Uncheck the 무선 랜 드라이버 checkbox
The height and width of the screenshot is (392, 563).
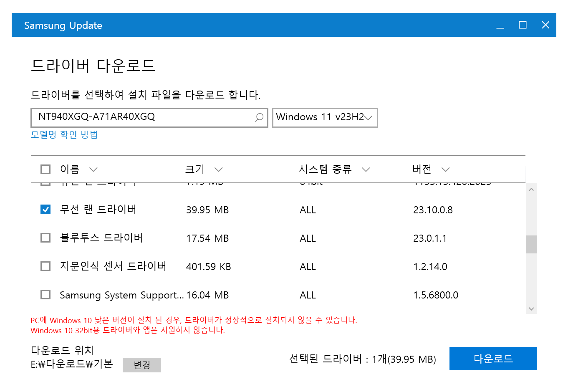click(x=45, y=209)
